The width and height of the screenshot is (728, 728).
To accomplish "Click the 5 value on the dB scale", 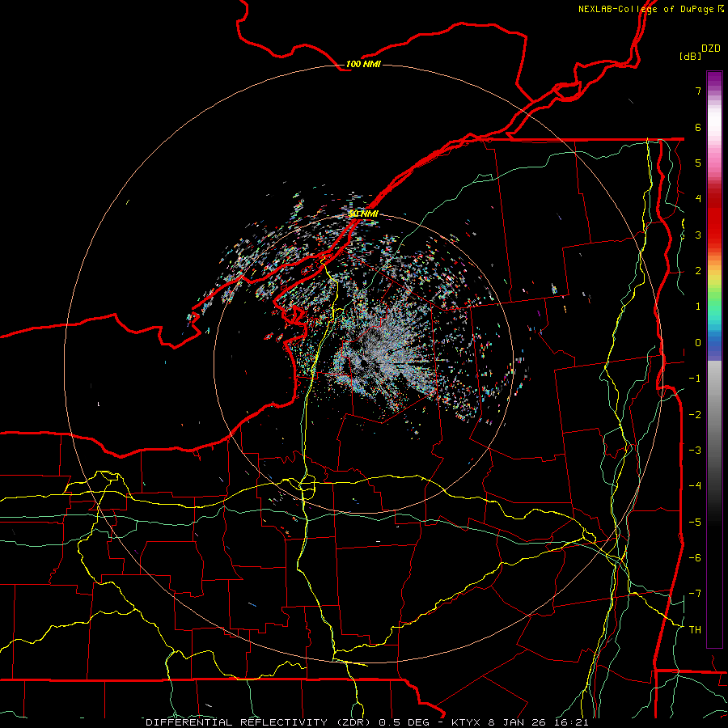I will 698,163.
